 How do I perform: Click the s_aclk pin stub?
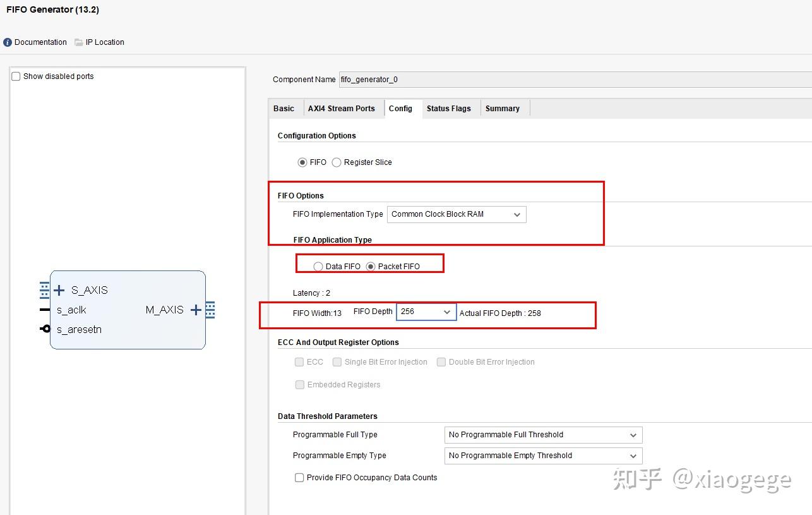click(x=45, y=310)
